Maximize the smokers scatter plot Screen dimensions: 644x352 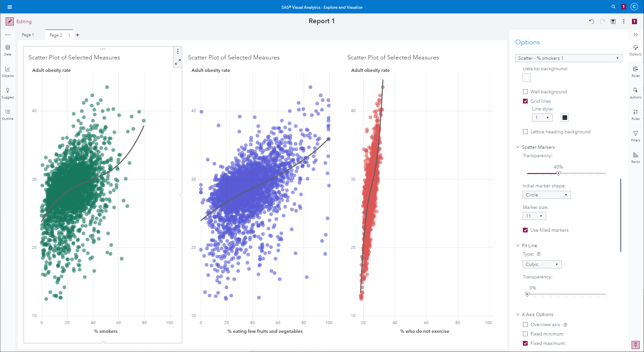[178, 62]
